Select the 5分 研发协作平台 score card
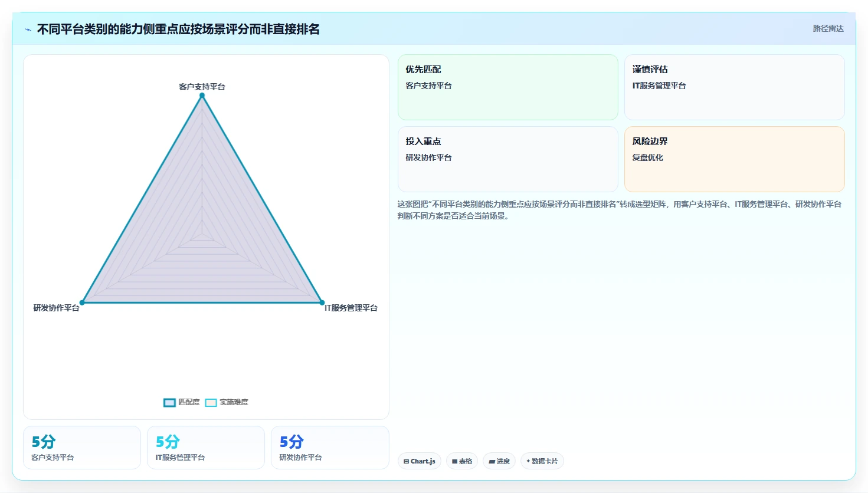This screenshot has height=493, width=868. 330,448
